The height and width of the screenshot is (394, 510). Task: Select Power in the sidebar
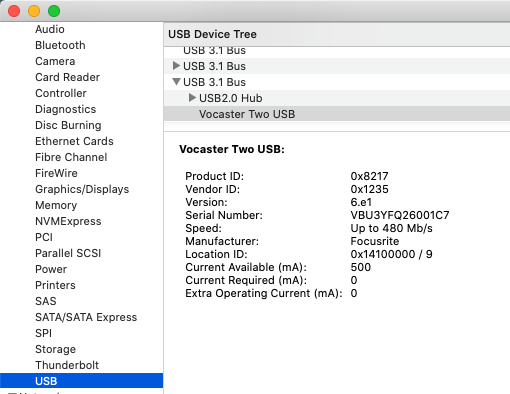pos(51,269)
